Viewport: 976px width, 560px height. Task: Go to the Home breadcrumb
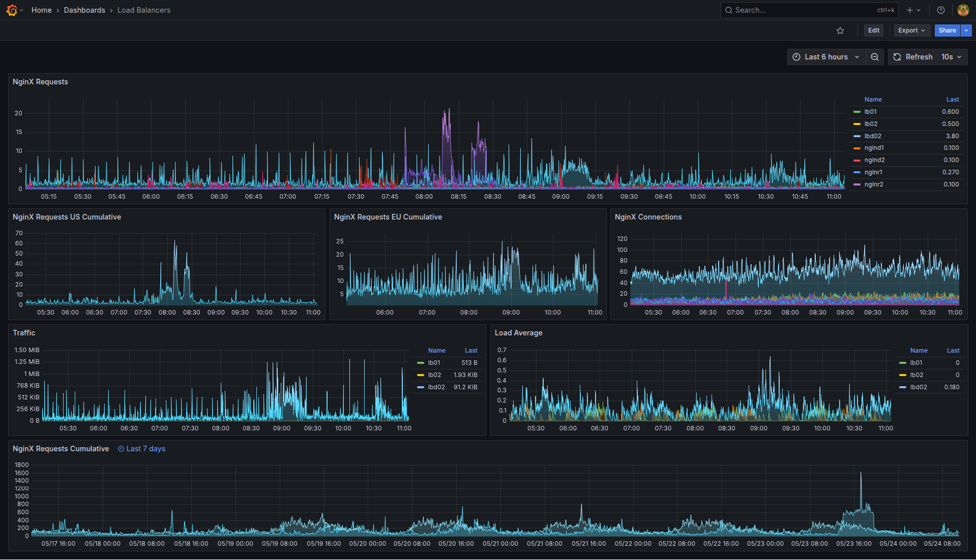click(x=41, y=10)
